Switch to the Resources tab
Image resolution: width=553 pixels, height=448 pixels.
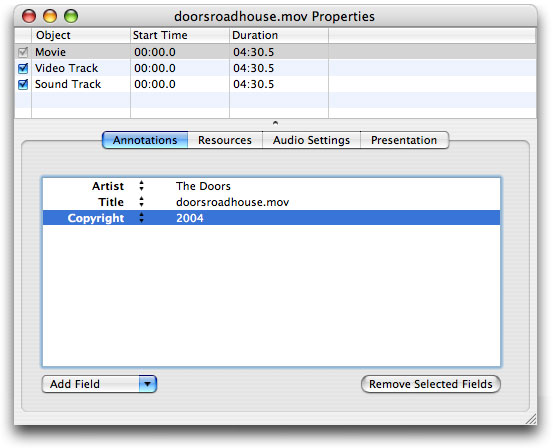click(x=225, y=140)
